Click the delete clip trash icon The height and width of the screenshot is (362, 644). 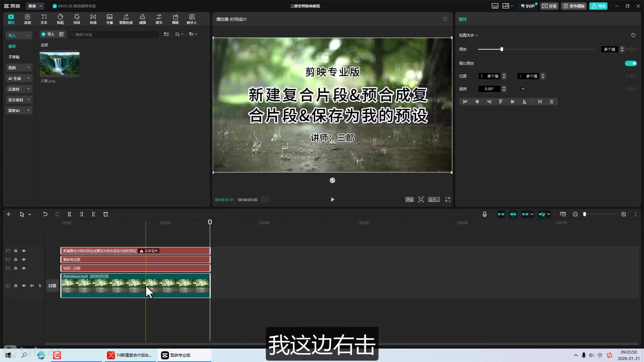point(106,214)
